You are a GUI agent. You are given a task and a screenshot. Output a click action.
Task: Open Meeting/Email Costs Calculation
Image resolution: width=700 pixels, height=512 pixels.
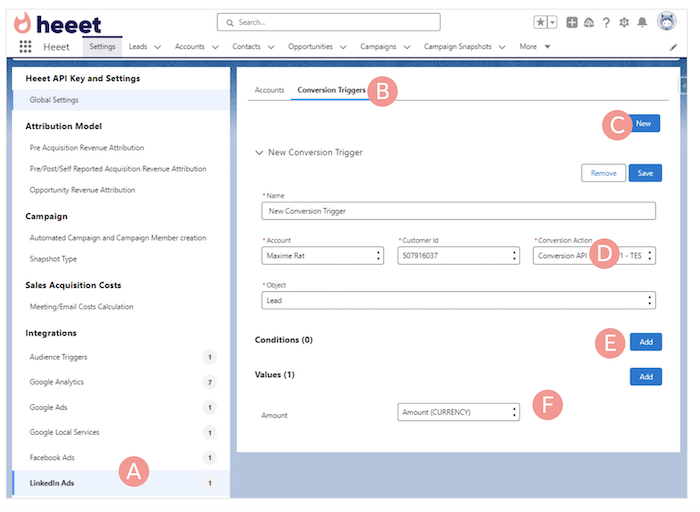(81, 307)
